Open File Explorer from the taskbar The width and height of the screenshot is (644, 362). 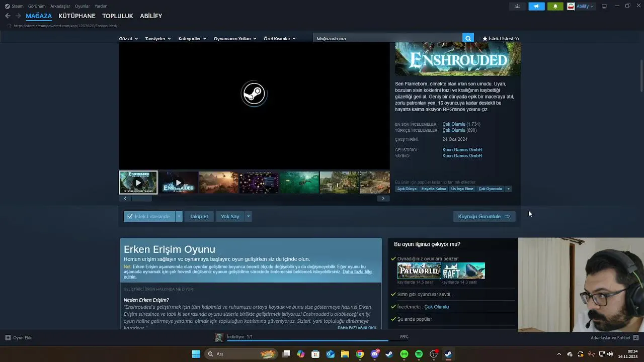pos(345,354)
